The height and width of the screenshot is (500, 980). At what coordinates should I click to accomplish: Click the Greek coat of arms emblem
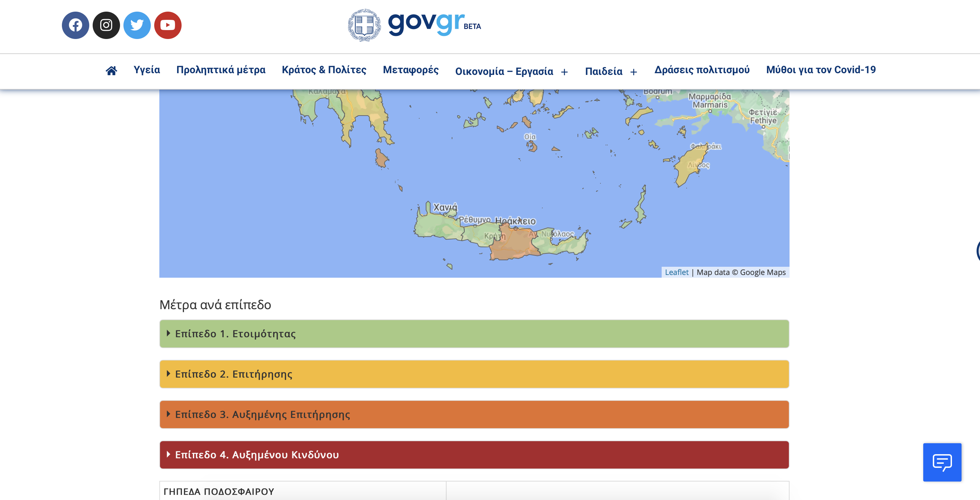(x=364, y=25)
